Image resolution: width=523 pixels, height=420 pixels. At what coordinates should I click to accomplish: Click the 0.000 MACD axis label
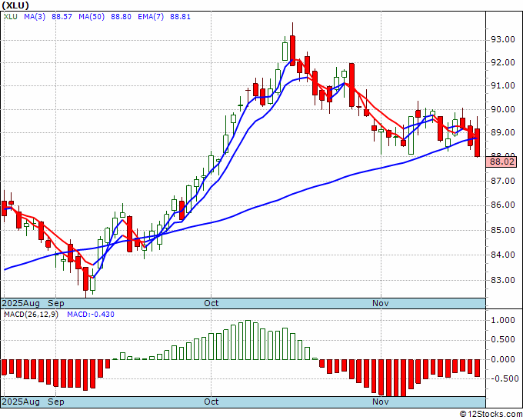point(503,359)
